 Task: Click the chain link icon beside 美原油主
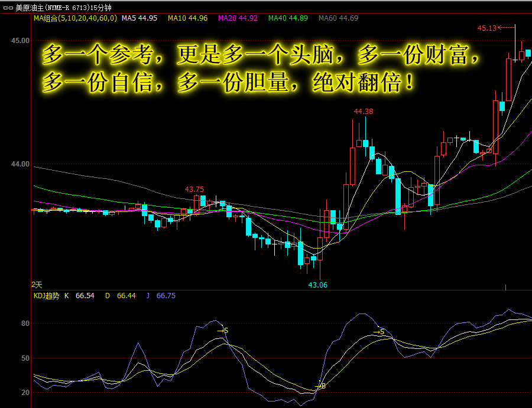[x=8, y=8]
